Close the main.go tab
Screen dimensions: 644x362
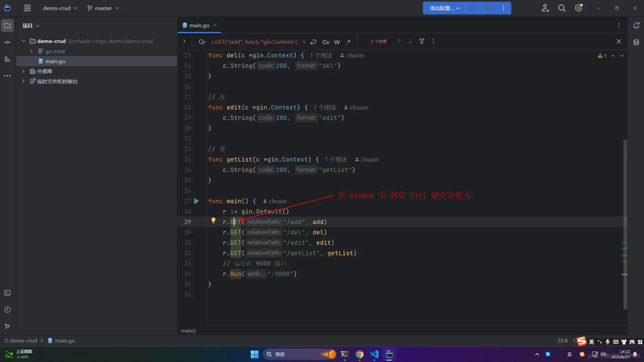215,25
